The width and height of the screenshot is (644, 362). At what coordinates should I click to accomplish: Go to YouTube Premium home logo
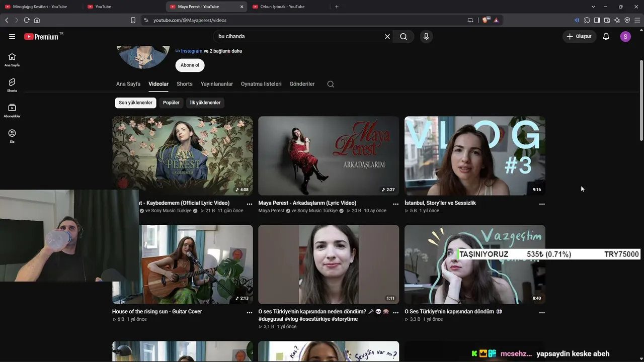pyautogui.click(x=41, y=37)
